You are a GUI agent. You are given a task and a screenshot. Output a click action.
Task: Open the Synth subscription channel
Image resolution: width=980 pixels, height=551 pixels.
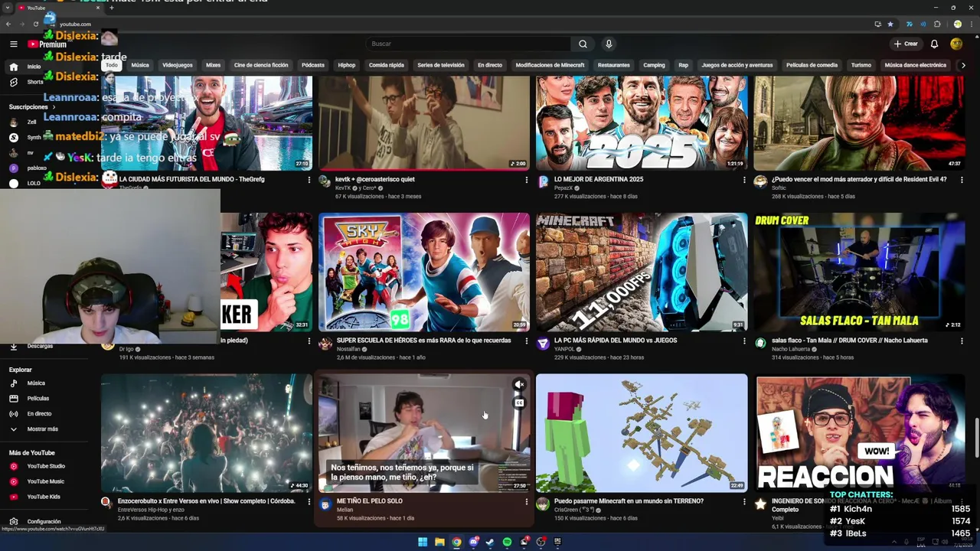(x=34, y=138)
